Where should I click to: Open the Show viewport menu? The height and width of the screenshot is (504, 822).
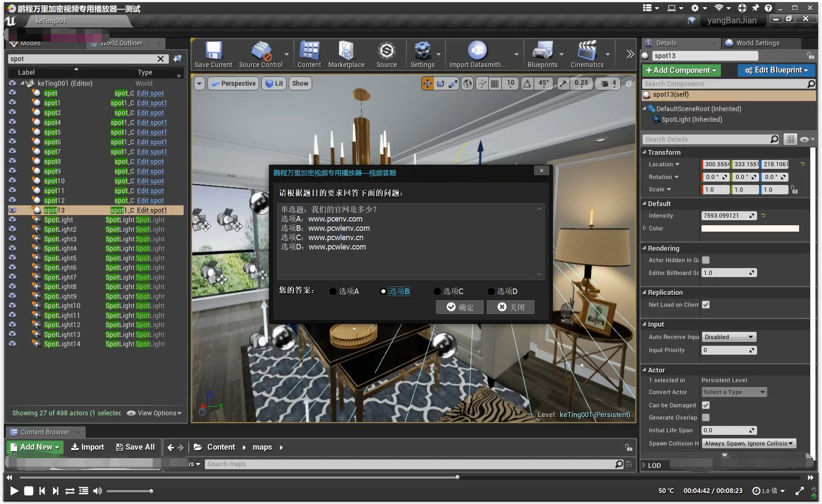coord(300,84)
